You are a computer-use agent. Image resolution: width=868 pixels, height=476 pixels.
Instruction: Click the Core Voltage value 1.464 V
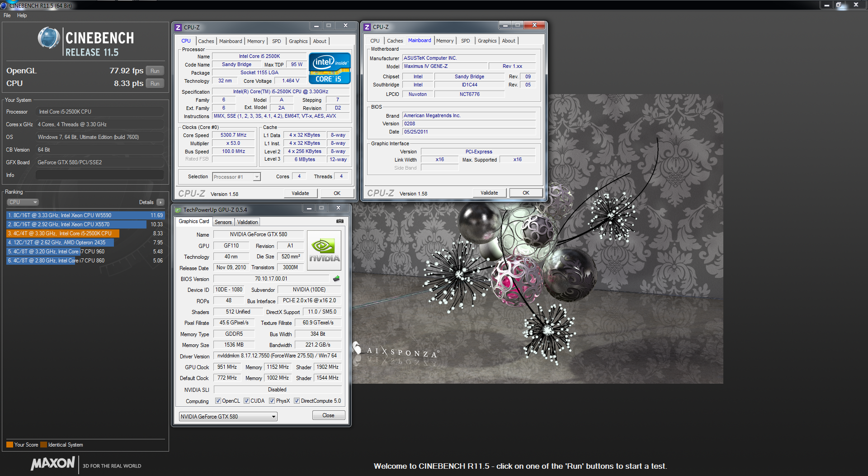coord(291,81)
